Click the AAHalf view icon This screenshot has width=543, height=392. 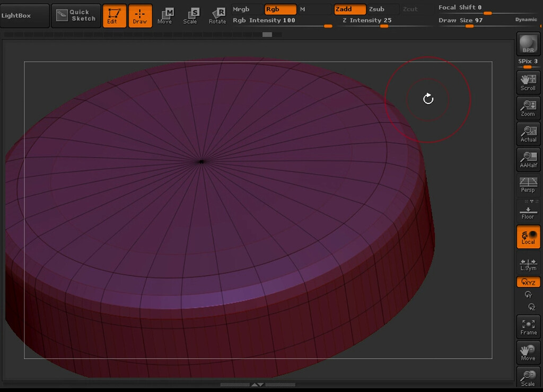pos(528,159)
